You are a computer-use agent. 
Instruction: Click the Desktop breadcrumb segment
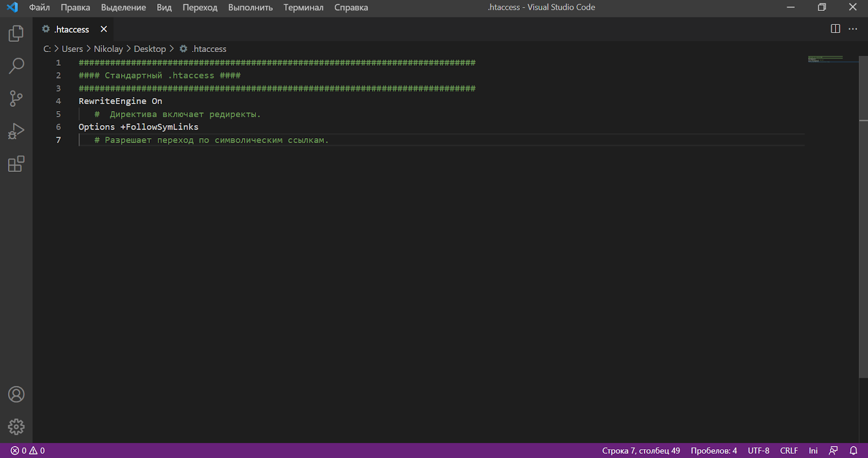click(x=150, y=49)
